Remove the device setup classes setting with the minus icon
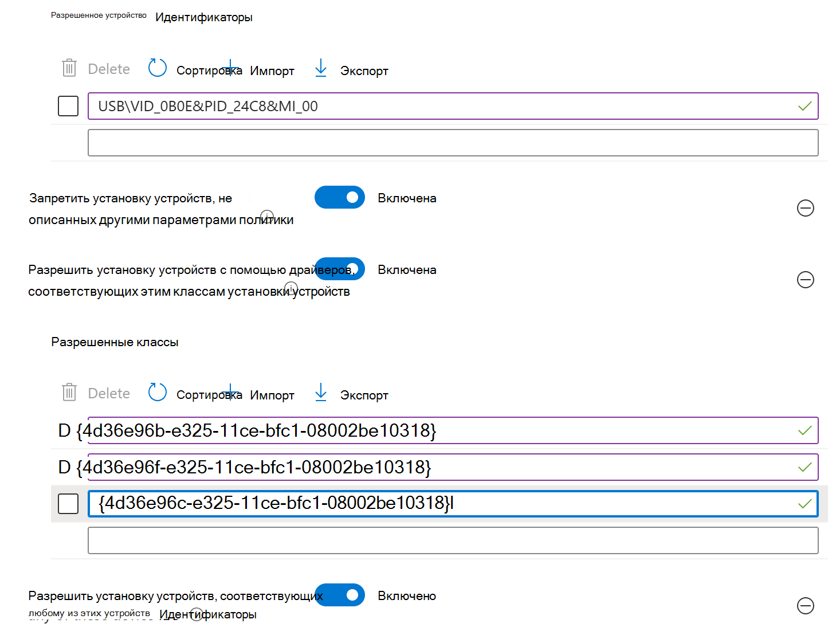 (x=806, y=280)
